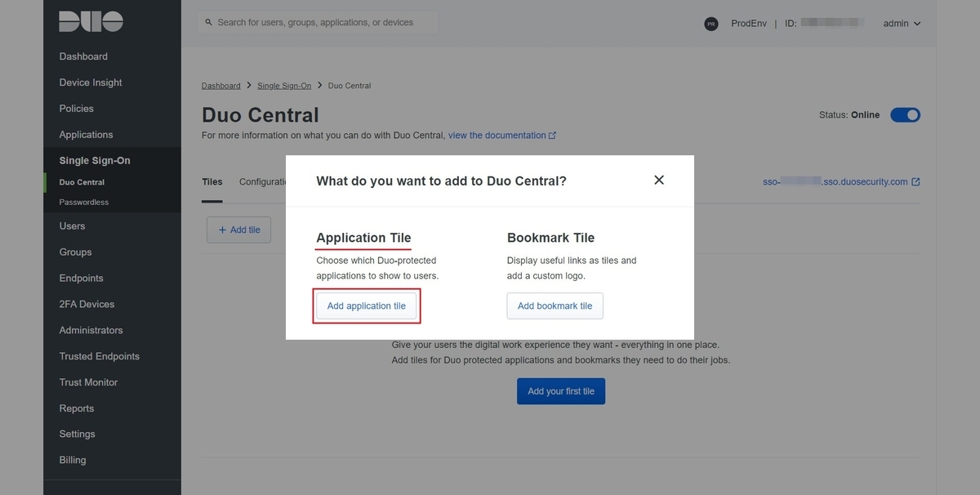Open Trust Monitor in the sidebar
This screenshot has width=980, height=495.
[x=88, y=382]
